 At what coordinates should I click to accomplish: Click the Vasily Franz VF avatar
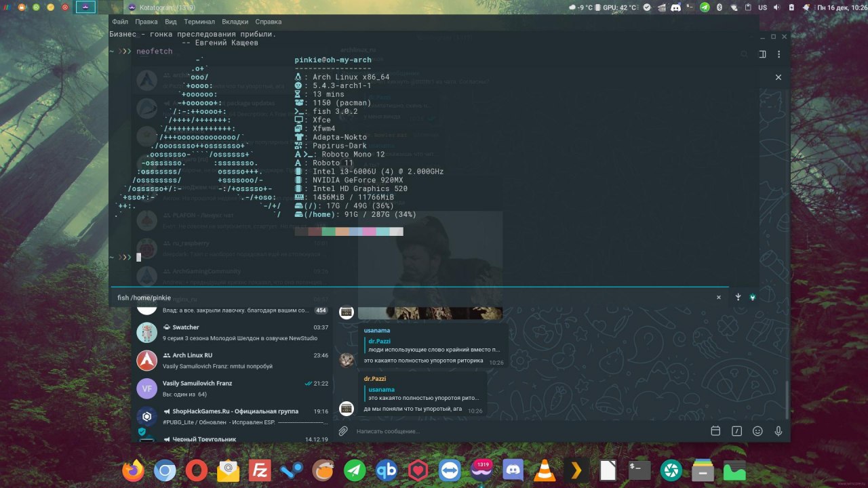pos(146,388)
